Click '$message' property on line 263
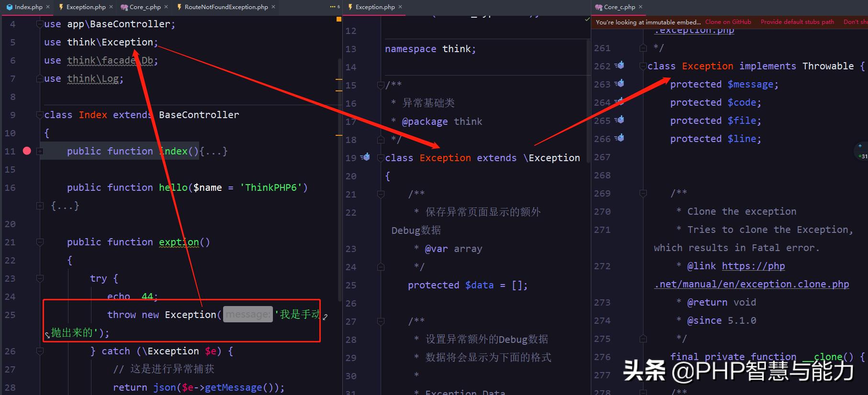 [x=750, y=84]
